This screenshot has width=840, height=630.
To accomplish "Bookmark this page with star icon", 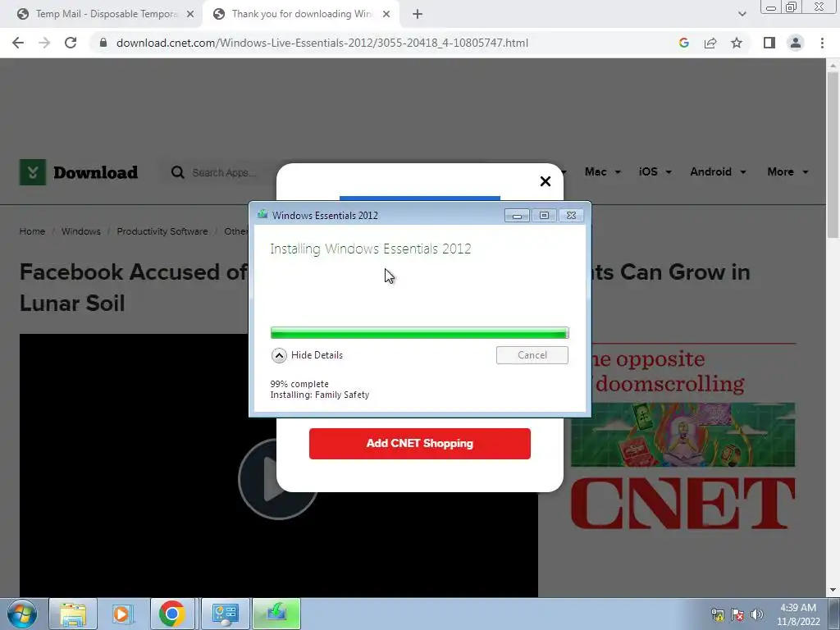I will 737,43.
